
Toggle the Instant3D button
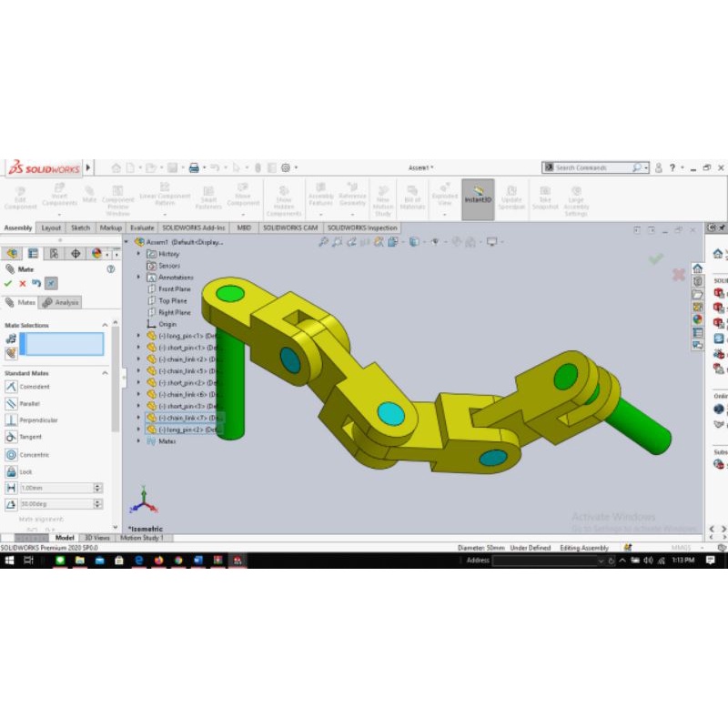point(478,199)
